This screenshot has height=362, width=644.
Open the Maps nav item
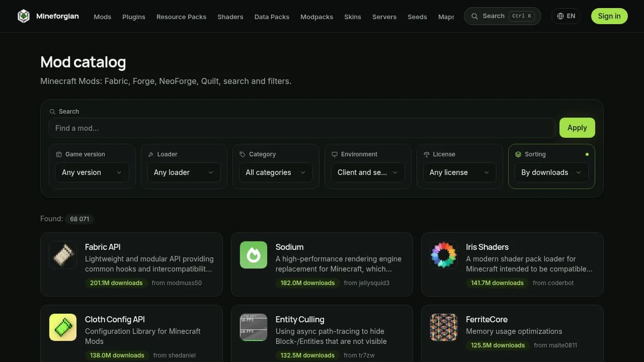(446, 17)
